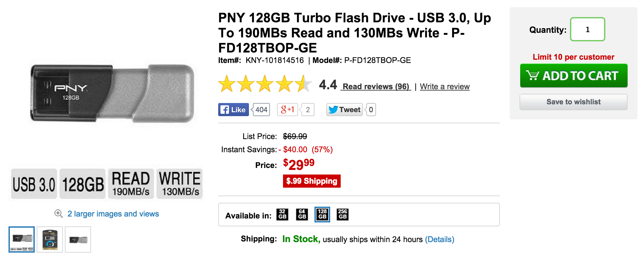Click the Facebook Like button
Image resolution: width=644 pixels, height=269 pixels.
click(234, 110)
